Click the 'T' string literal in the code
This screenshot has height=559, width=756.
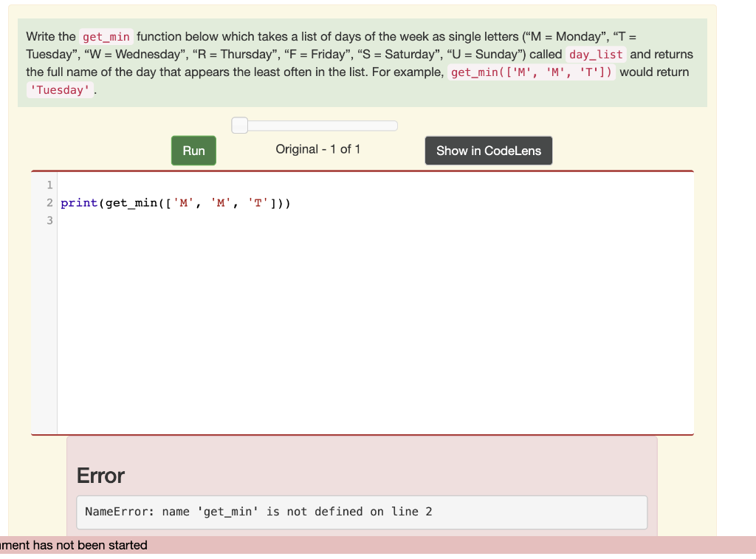pyautogui.click(x=258, y=202)
